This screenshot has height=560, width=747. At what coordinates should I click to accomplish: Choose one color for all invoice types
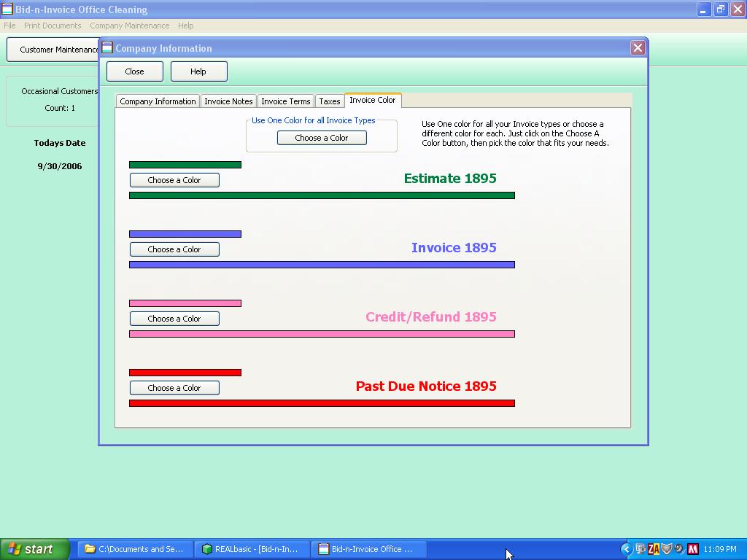coord(322,138)
